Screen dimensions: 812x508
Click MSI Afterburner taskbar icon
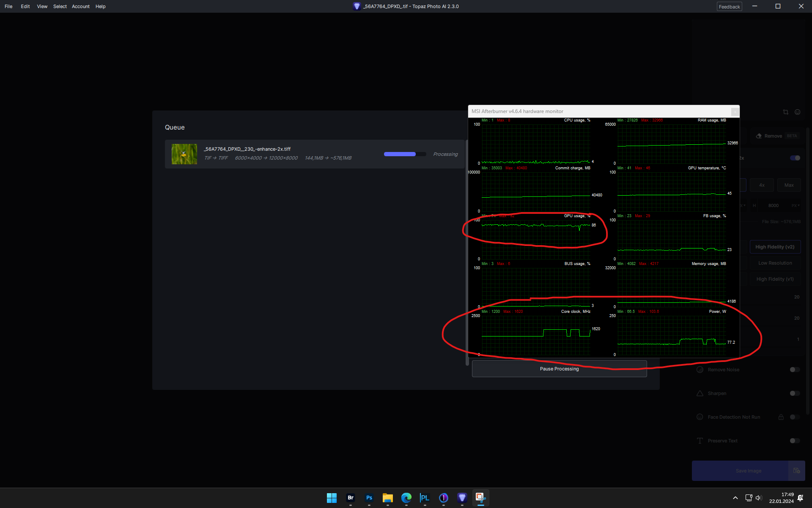pos(480,498)
